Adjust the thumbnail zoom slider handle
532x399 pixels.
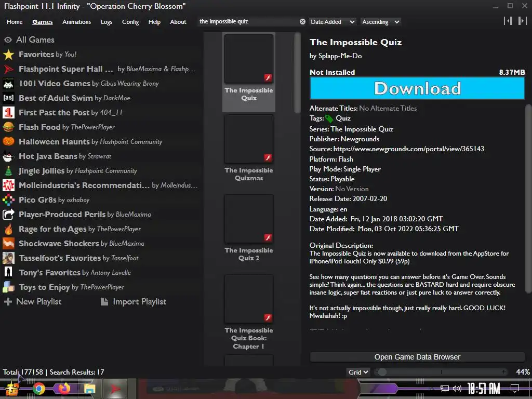tap(382, 372)
